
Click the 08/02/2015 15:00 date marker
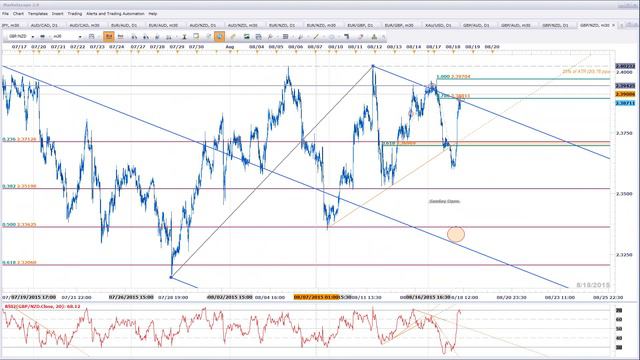230,297
